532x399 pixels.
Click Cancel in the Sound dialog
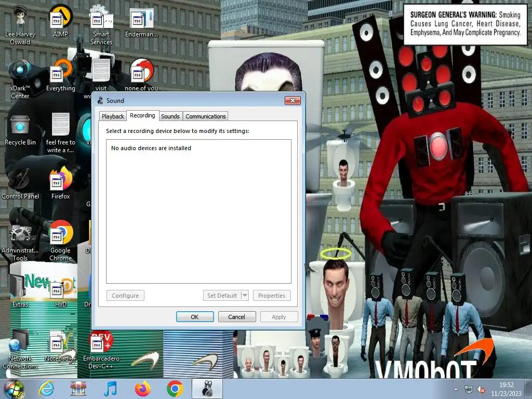237,317
